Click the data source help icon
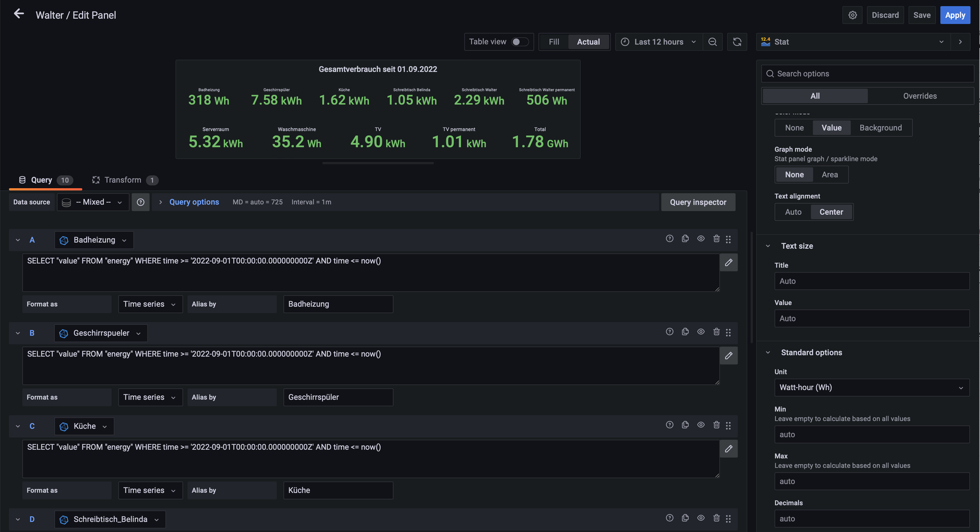The width and height of the screenshot is (980, 532). [140, 202]
